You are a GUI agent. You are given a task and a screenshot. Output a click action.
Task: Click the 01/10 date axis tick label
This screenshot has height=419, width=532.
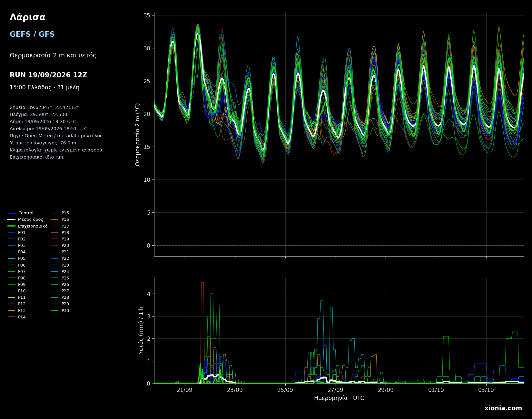coord(436,390)
